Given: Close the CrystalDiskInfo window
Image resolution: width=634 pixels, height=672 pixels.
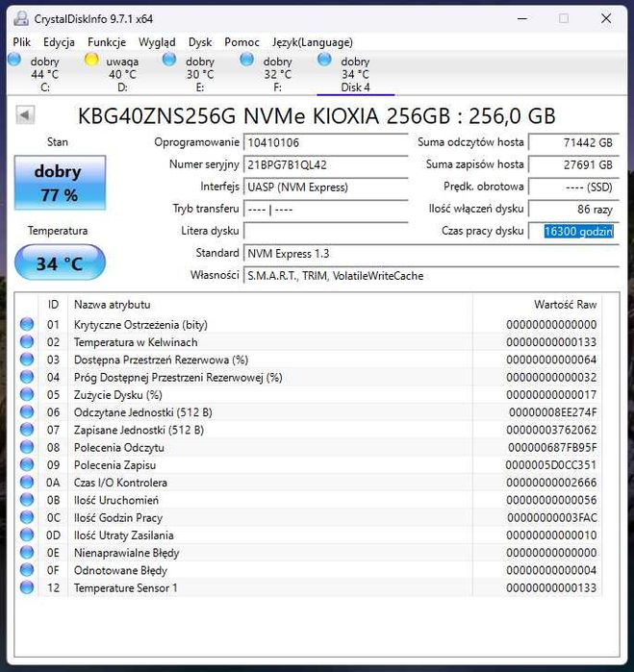Looking at the screenshot, I should click(606, 18).
